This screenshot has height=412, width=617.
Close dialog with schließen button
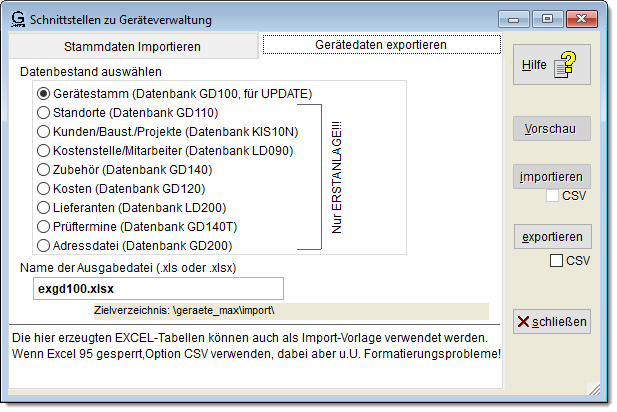552,321
